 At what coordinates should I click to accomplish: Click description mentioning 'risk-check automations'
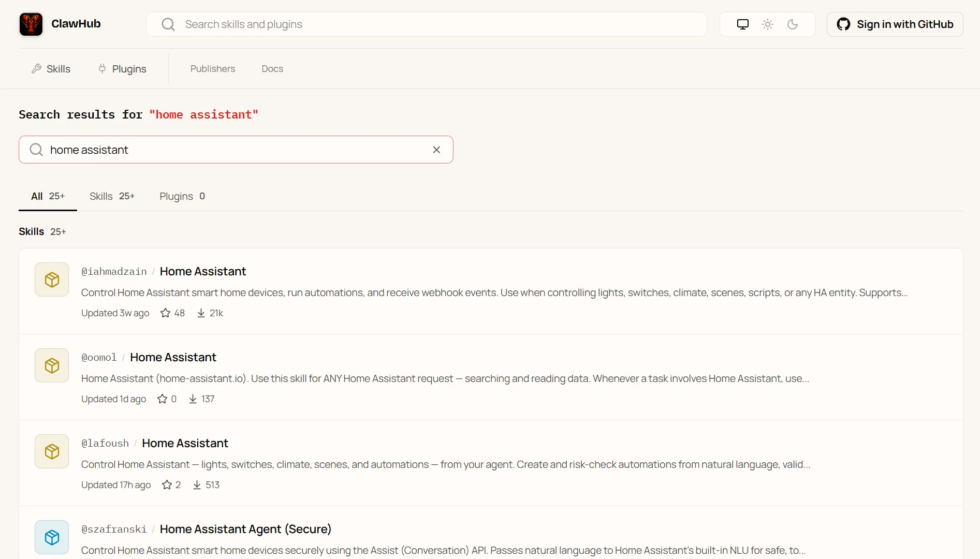pyautogui.click(x=446, y=464)
